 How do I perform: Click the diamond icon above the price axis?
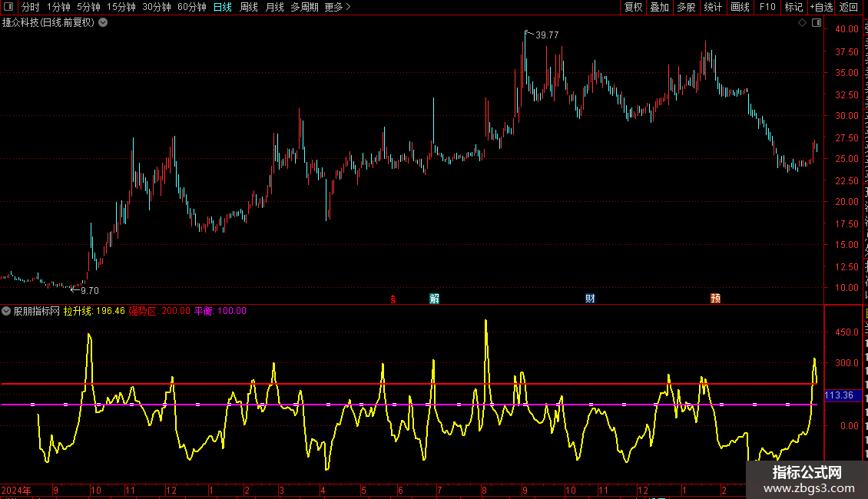(x=803, y=23)
